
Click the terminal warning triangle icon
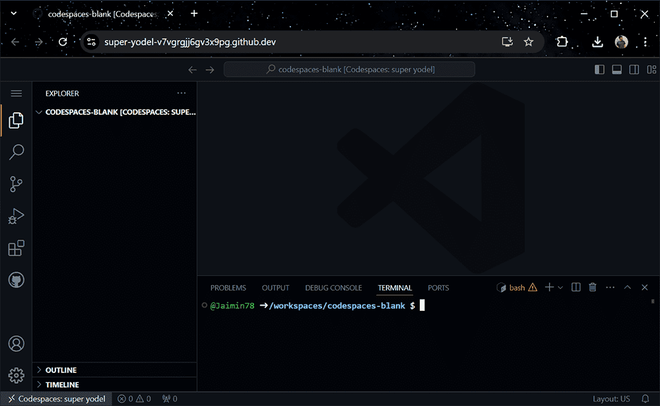[532, 287]
